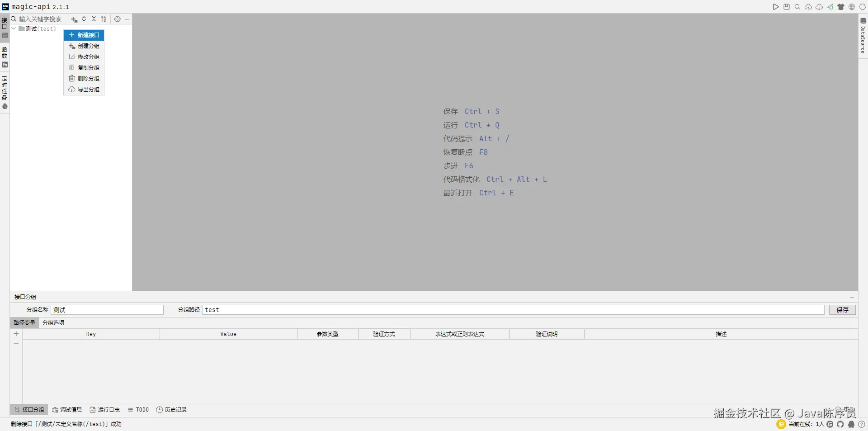
Task: Click the Key column header
Action: click(x=91, y=334)
